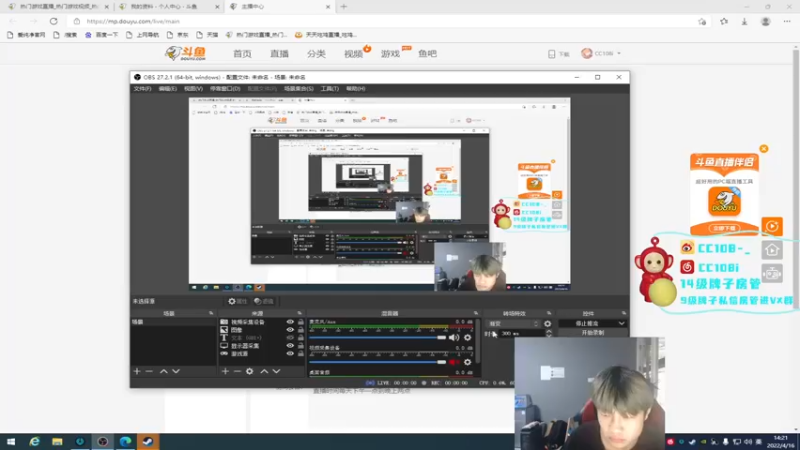Add a new source with plus icon
This screenshot has height=450, width=800.
point(225,371)
